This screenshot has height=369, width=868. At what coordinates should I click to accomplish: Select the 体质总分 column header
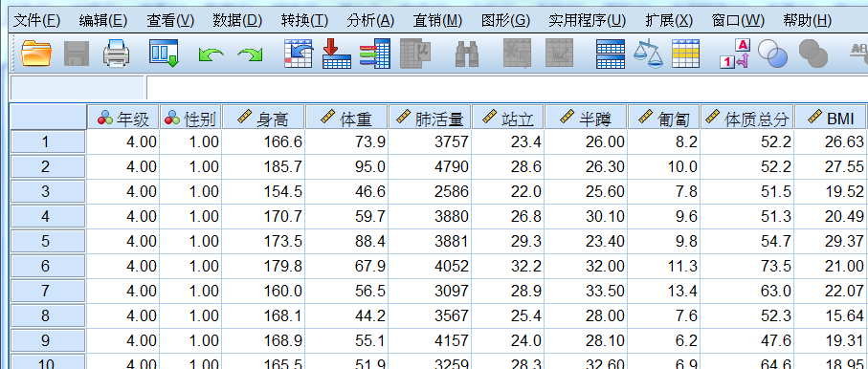[746, 118]
